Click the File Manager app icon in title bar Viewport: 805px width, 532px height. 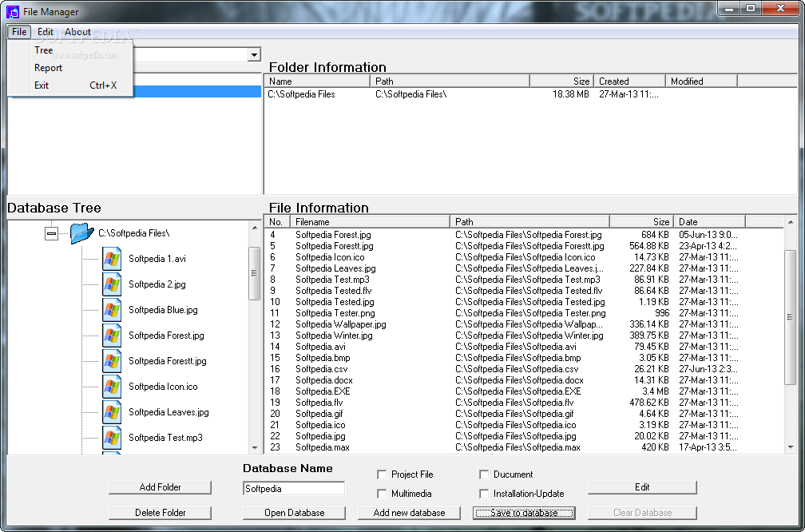tap(12, 11)
